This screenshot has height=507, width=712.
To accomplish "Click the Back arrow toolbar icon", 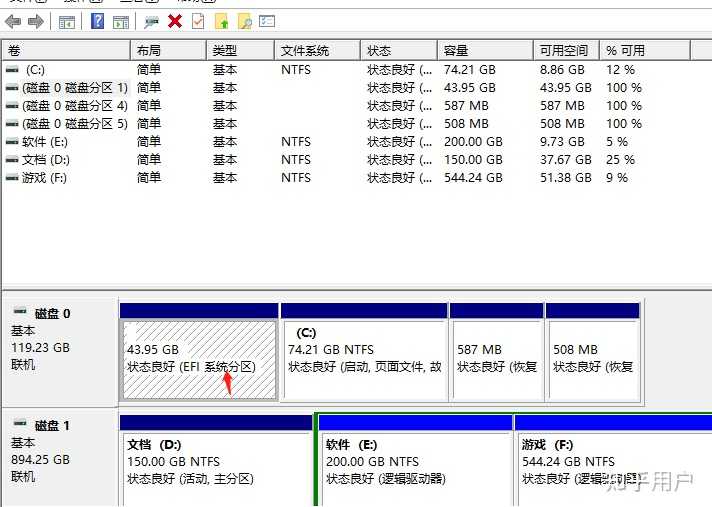I will click(13, 21).
